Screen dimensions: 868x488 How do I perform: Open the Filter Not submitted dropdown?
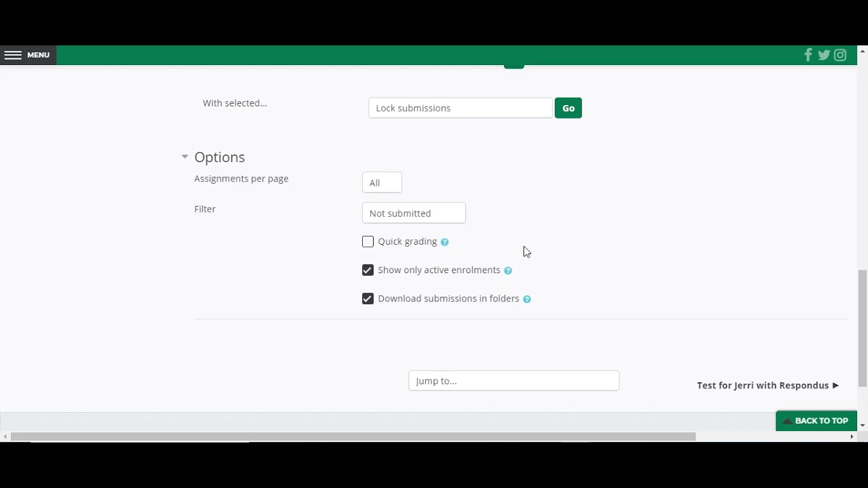(x=414, y=213)
